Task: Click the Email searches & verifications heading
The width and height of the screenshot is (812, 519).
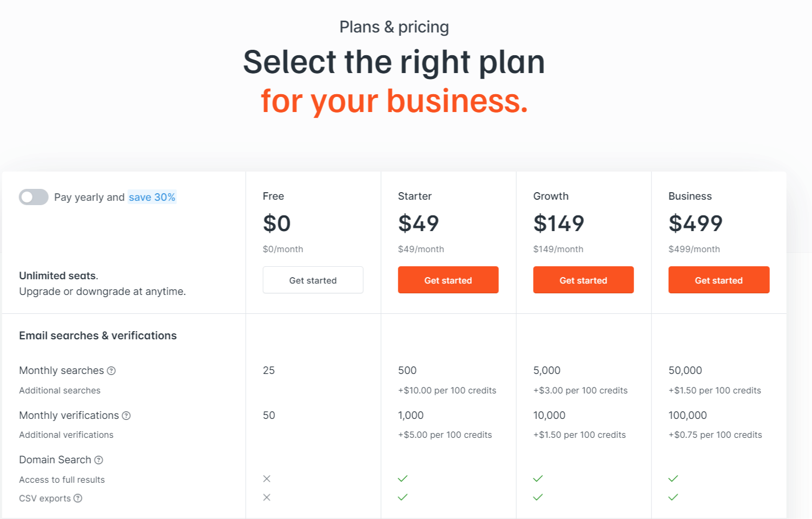Action: [98, 336]
